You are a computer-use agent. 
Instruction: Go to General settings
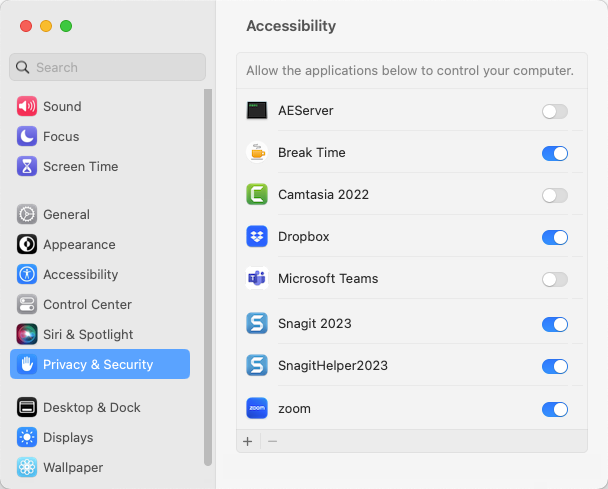(100, 214)
